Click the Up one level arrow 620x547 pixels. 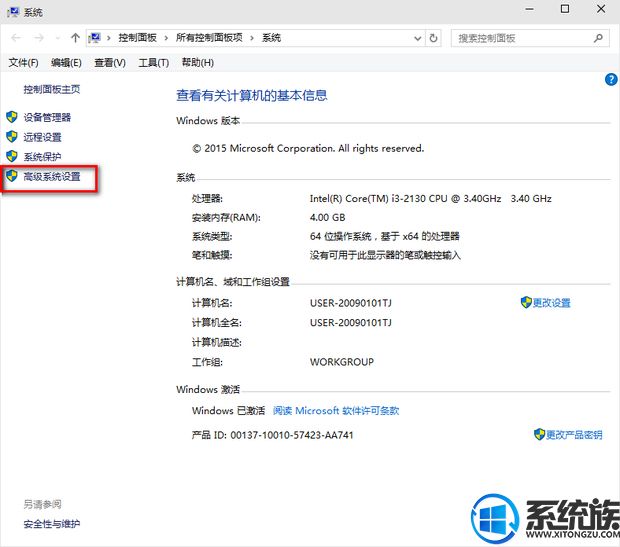(x=75, y=38)
